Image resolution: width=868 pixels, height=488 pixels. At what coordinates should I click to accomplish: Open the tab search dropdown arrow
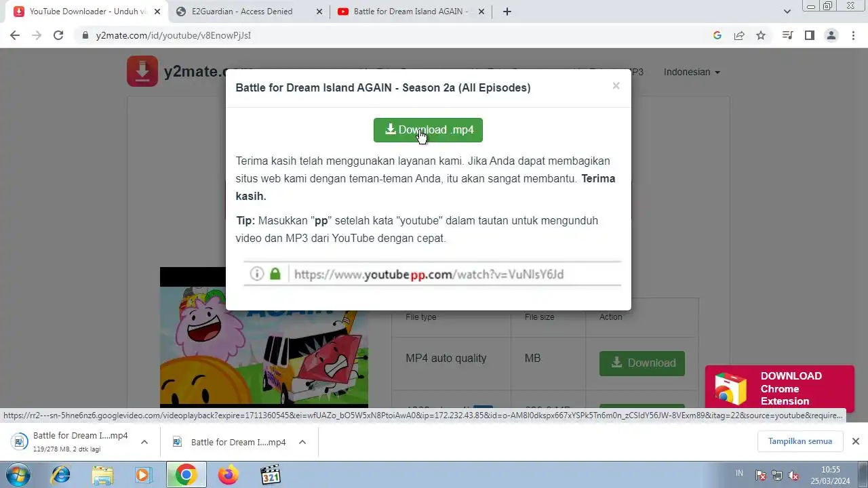787,12
